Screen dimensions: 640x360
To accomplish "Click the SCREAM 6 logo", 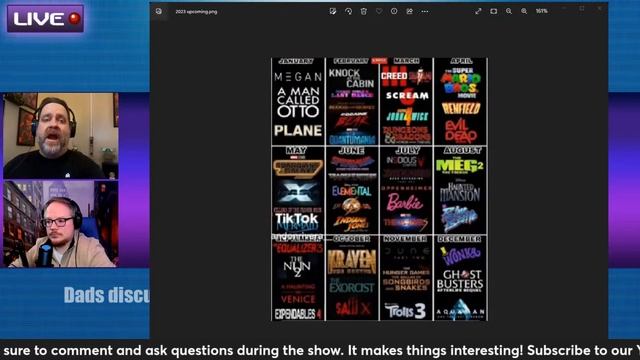I will 407,96.
